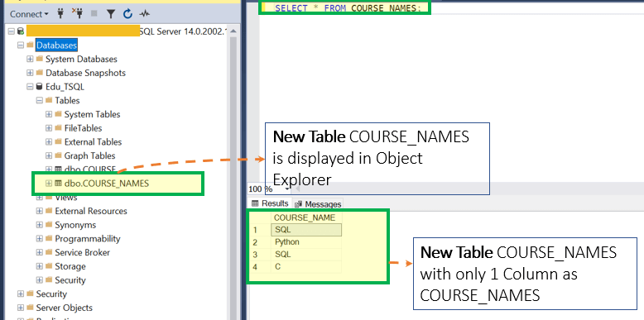Collapse the Databases folder node
Viewport: 644px width, 320px height.
point(20,45)
